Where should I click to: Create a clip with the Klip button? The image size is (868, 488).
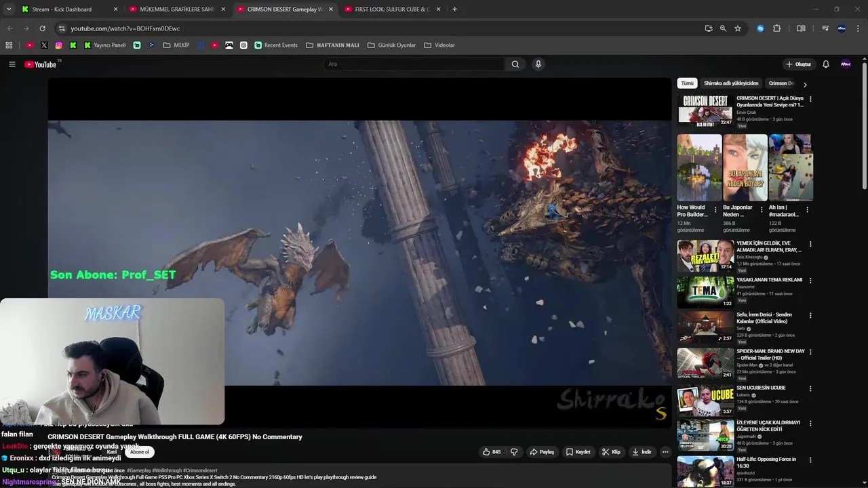click(611, 452)
